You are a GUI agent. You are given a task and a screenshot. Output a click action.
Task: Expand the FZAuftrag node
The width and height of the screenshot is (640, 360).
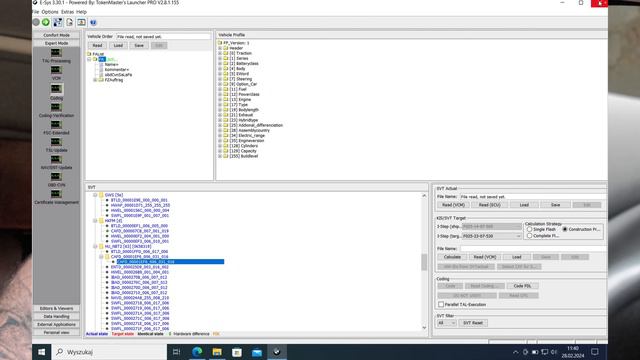point(95,80)
